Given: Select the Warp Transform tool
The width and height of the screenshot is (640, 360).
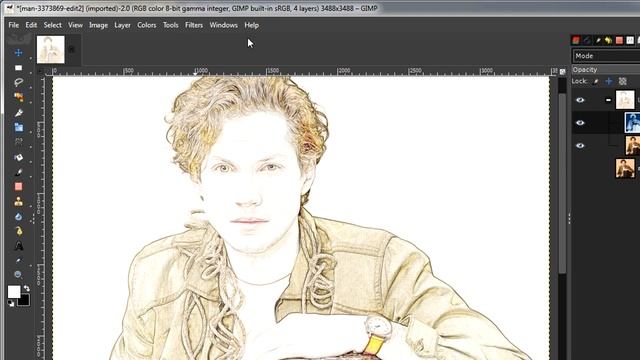Looking at the screenshot, I should (x=18, y=142).
